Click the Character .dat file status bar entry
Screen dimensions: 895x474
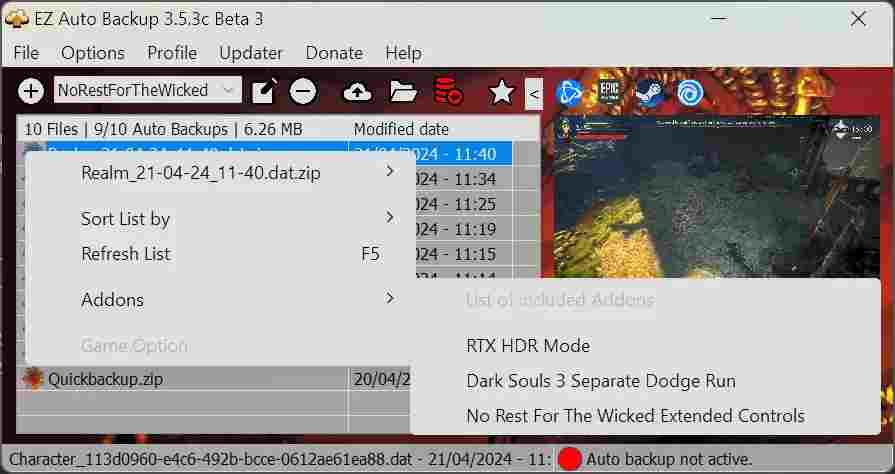[279, 459]
